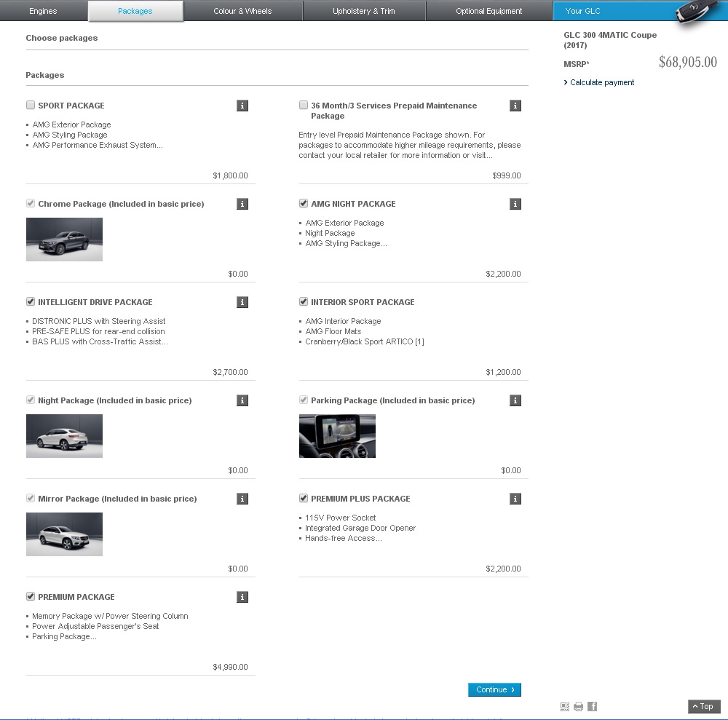Click INTELLIGENT DRIVE price $2,700.00
The height and width of the screenshot is (720, 728).
coord(230,372)
